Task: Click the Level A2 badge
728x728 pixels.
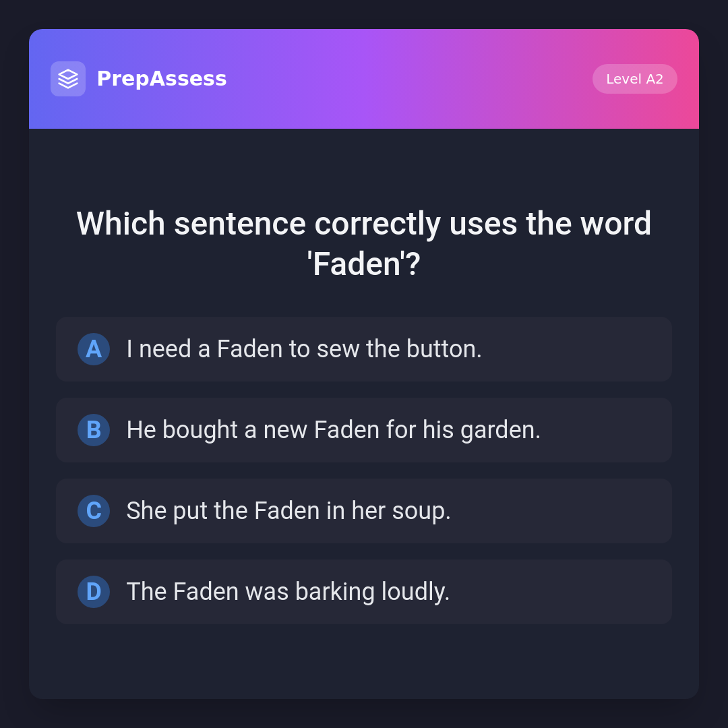Action: click(x=634, y=79)
